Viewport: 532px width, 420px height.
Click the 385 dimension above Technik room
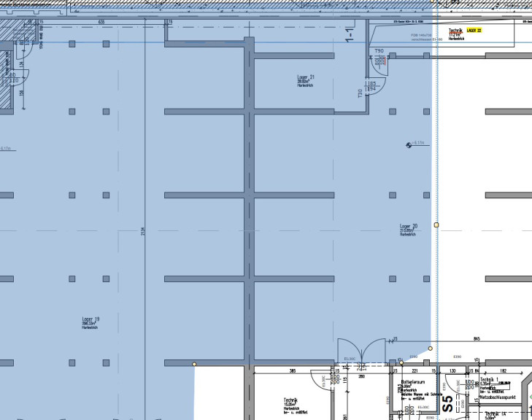pos(293,371)
